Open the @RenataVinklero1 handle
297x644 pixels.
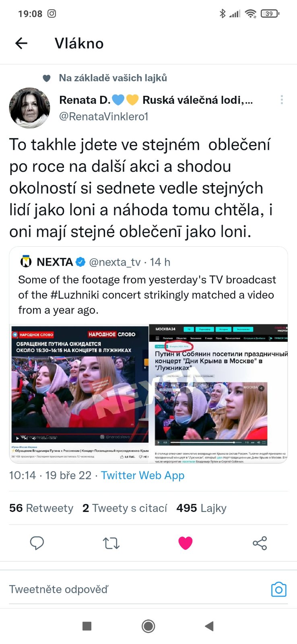[x=104, y=117]
